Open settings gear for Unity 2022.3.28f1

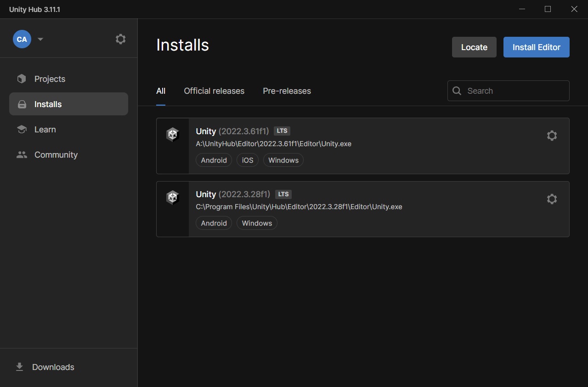(552, 199)
